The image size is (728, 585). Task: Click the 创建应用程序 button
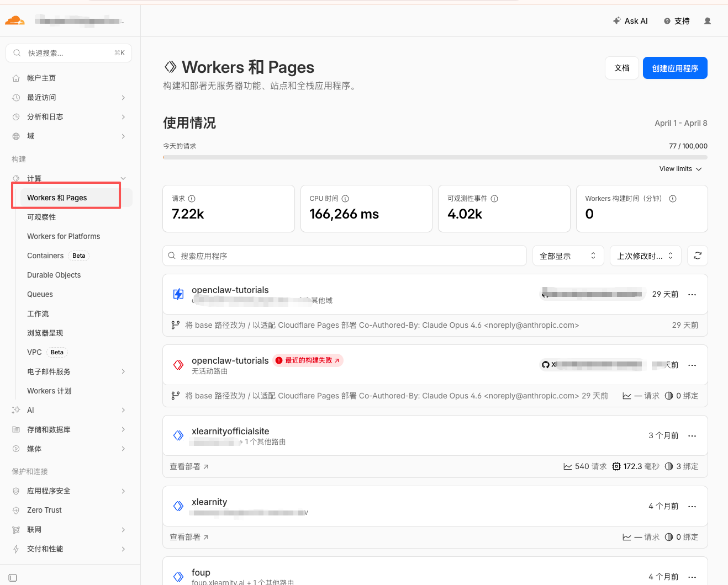click(x=675, y=68)
